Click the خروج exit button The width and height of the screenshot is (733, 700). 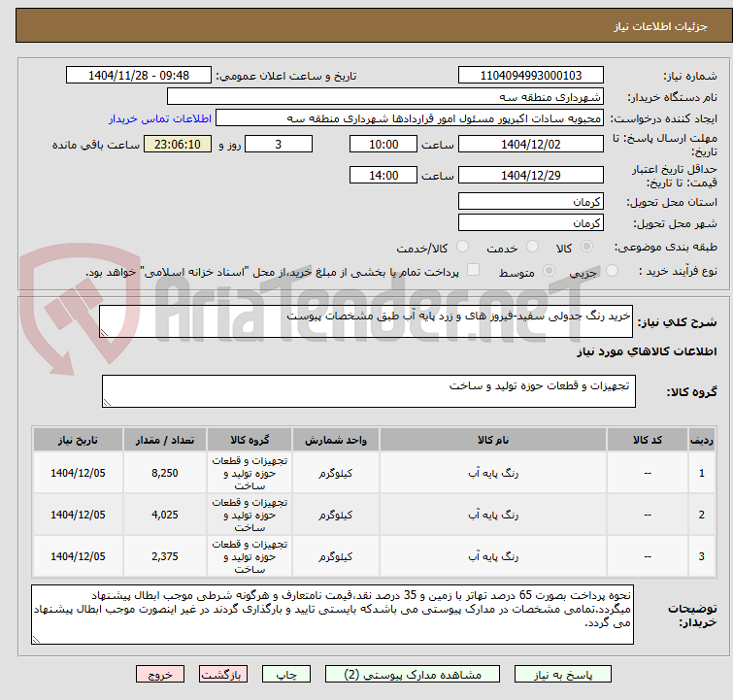160,675
